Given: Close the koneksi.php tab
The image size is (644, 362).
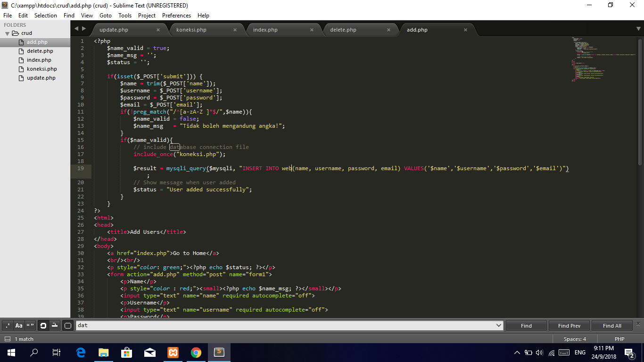Looking at the screenshot, I should [235, 30].
